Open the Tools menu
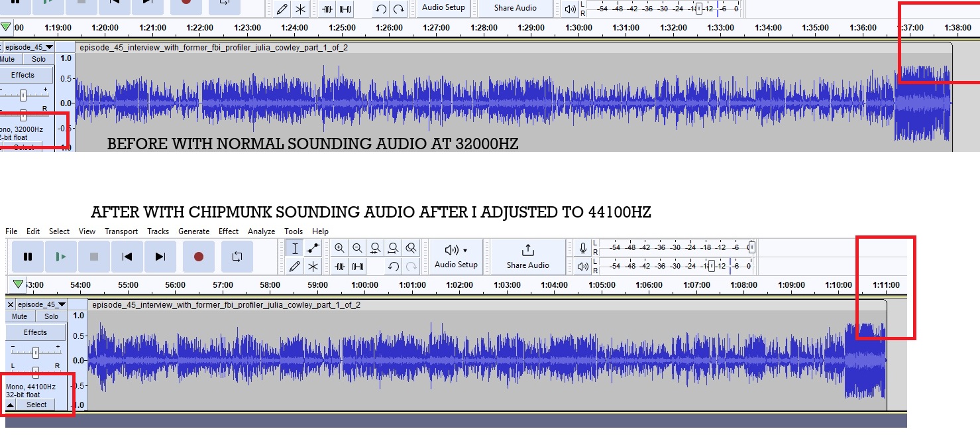The image size is (980, 441). click(294, 231)
